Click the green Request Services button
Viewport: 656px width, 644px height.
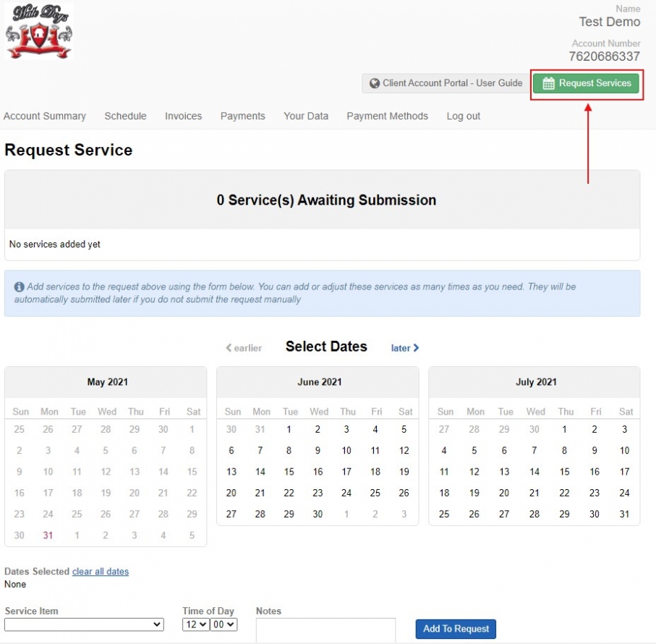[586, 83]
